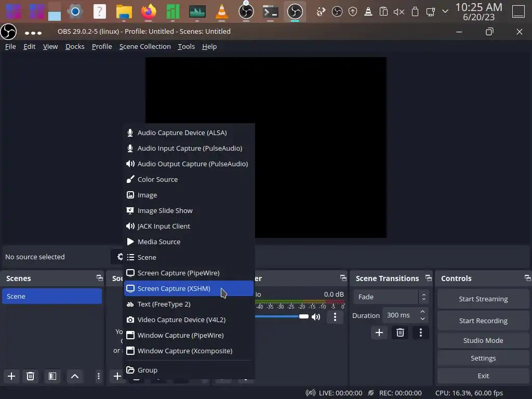Open terminal from the taskbar
This screenshot has height=399, width=532.
[x=270, y=12]
